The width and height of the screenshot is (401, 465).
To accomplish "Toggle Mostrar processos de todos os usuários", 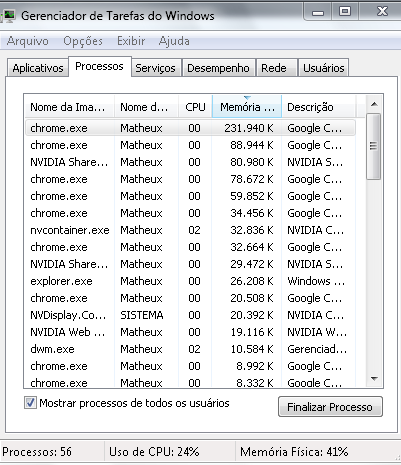I will (30, 403).
